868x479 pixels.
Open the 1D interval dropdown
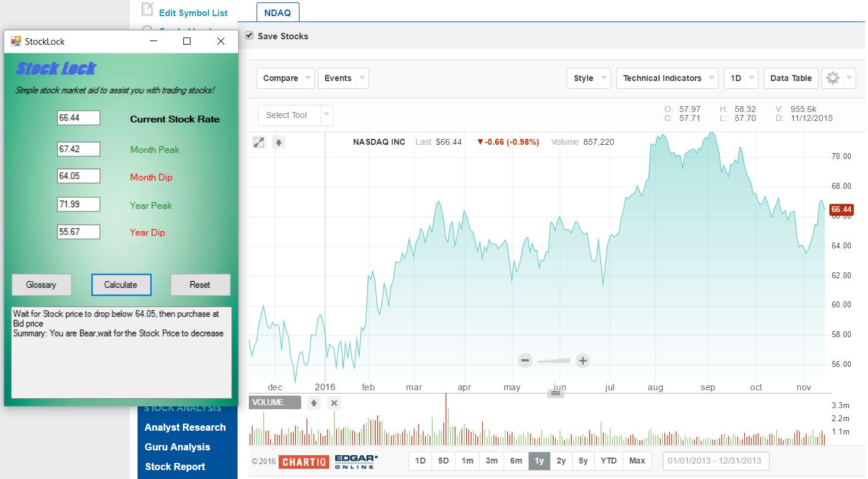coord(741,78)
